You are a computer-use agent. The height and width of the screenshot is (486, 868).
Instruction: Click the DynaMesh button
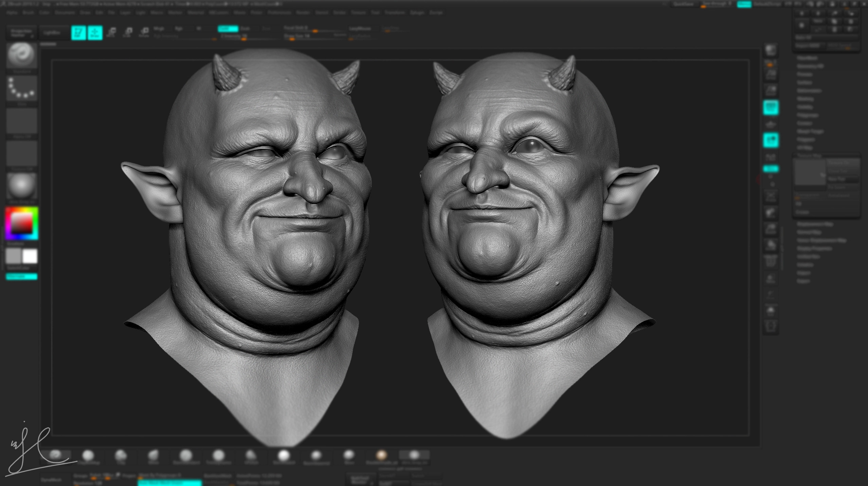52,480
